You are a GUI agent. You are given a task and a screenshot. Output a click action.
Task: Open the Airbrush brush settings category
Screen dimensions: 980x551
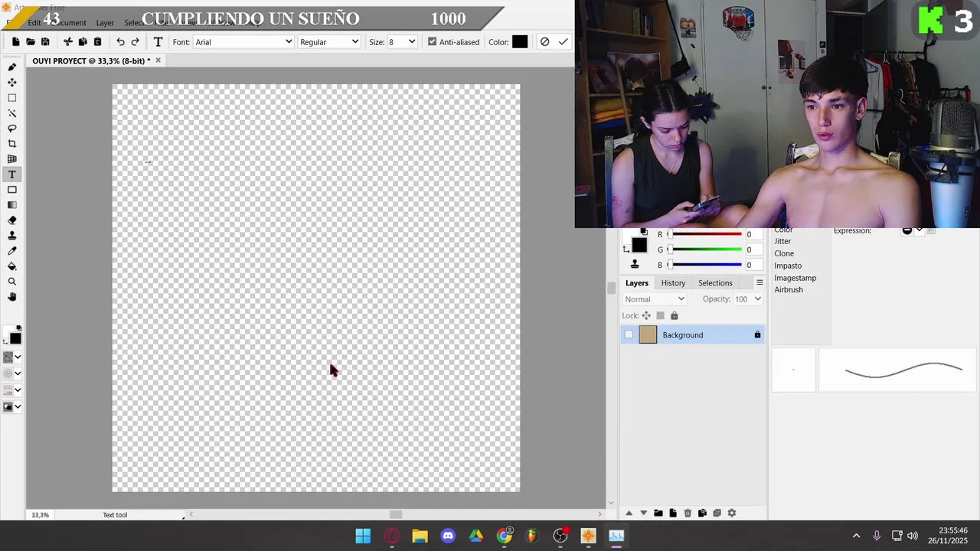point(789,289)
